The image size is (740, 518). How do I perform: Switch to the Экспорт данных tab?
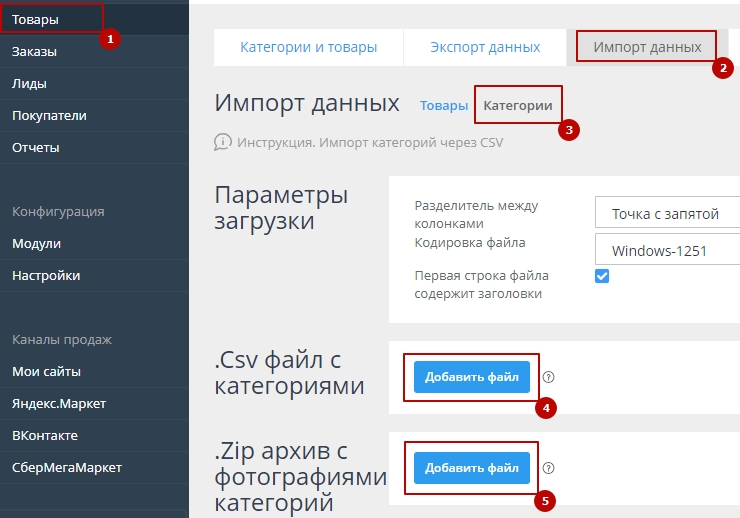pos(485,47)
